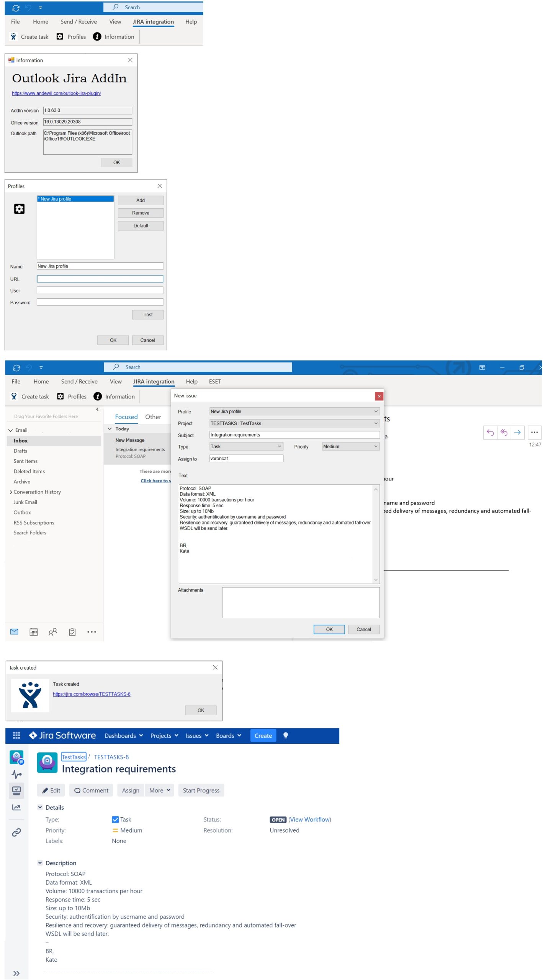The width and height of the screenshot is (543, 980).
Task: Open the People view icon
Action: coord(53,632)
